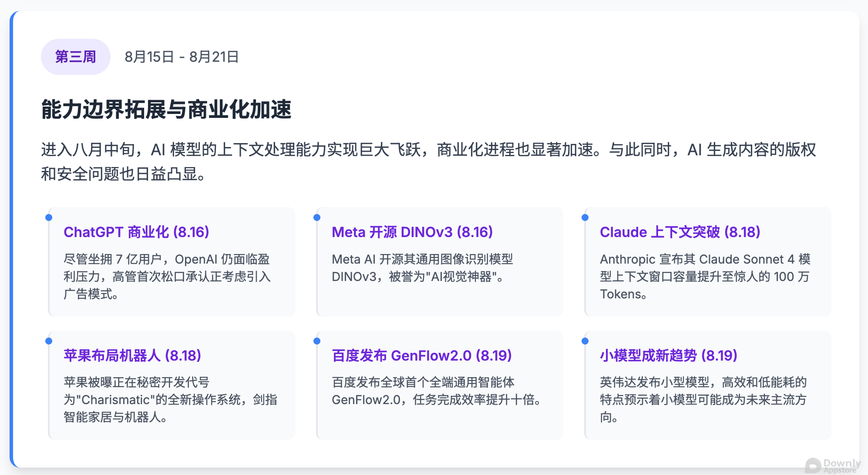Click description 百度发布全球首个全端通用智能体
This screenshot has height=475, width=868.
(x=437, y=391)
